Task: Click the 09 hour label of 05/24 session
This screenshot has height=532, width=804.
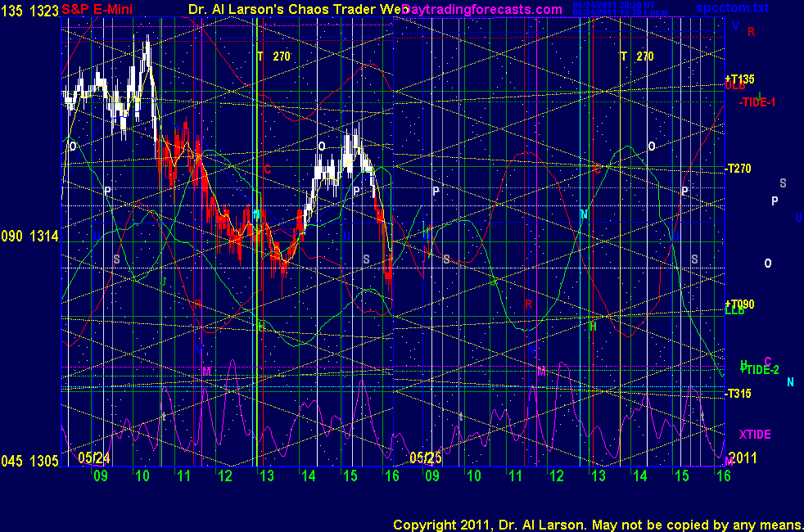Action: tap(101, 476)
